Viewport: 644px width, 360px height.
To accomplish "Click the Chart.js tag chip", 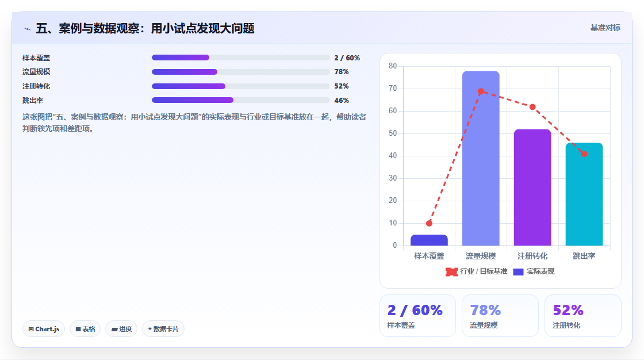I will click(44, 329).
